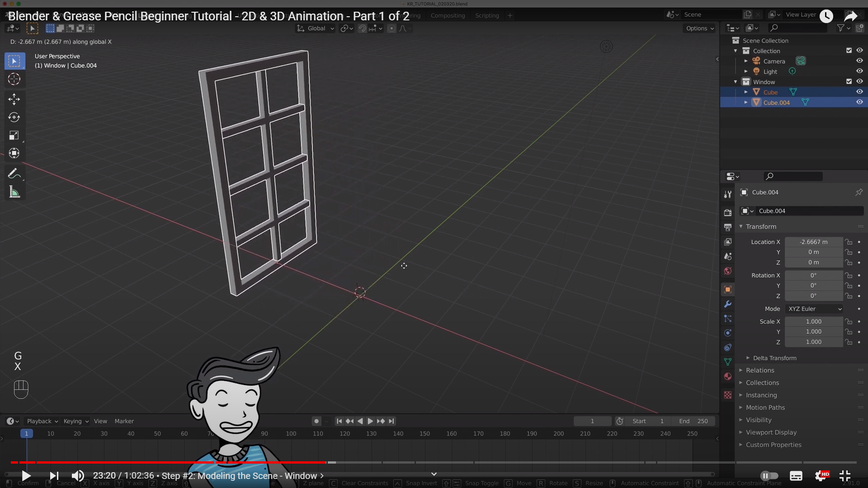Select the Move tool

tap(14, 99)
